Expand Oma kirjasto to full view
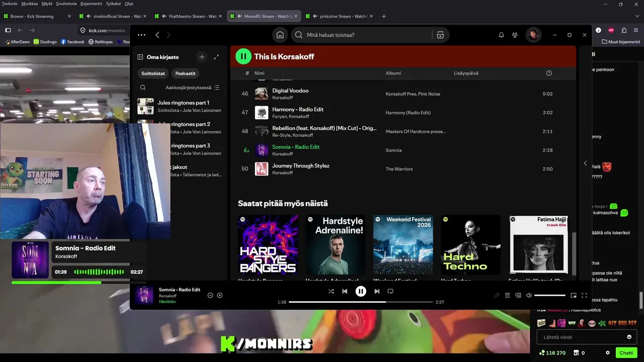The height and width of the screenshot is (362, 644). pos(216,57)
